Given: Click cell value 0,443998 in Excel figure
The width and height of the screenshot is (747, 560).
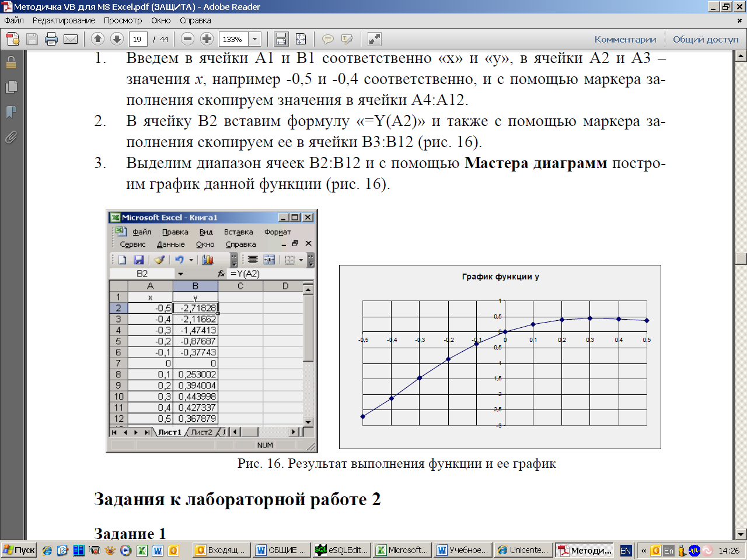Looking at the screenshot, I should [x=197, y=397].
